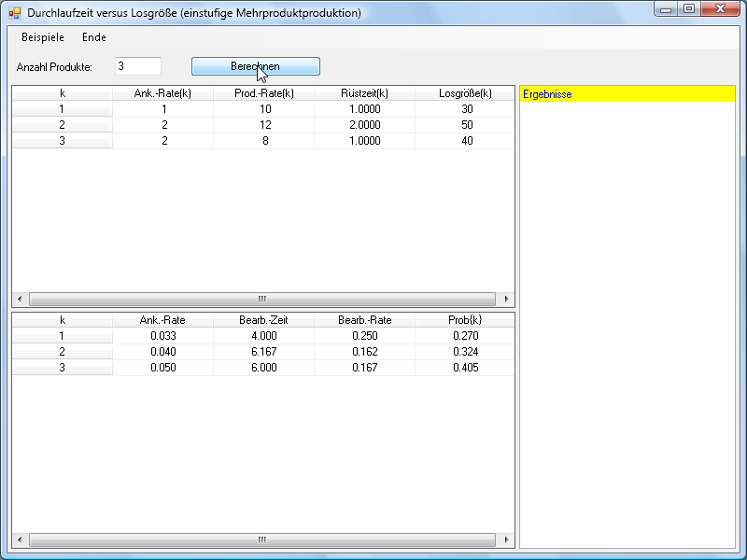This screenshot has width=747, height=560.
Task: Select Prod.-Rate cell with value 12
Action: pyautogui.click(x=263, y=125)
